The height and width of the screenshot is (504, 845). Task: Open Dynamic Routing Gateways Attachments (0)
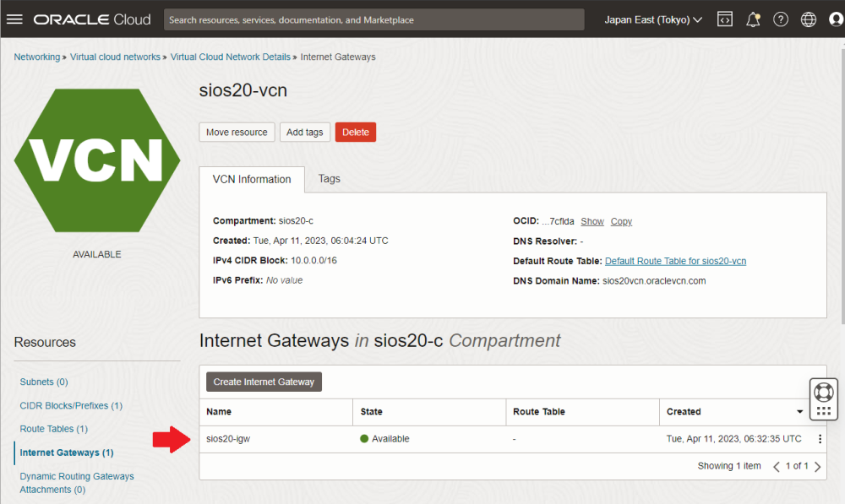click(77, 483)
